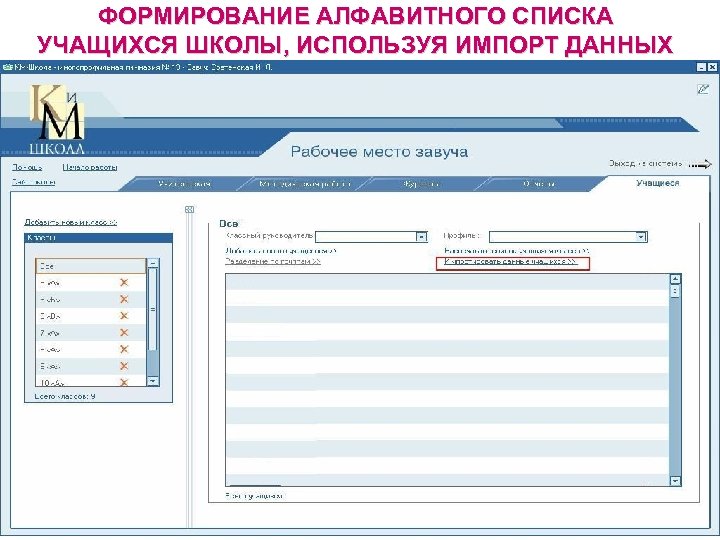
Task: Open the Профиль dropdown
Action: click(641, 236)
